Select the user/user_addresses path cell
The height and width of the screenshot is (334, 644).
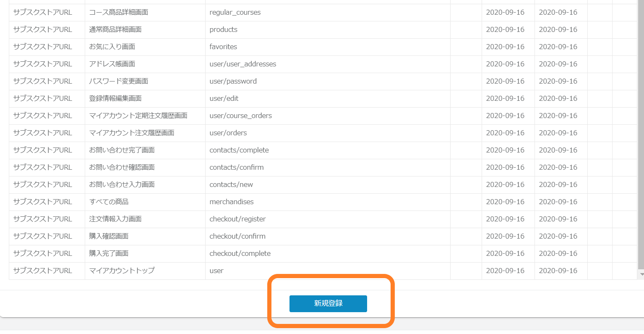(243, 64)
